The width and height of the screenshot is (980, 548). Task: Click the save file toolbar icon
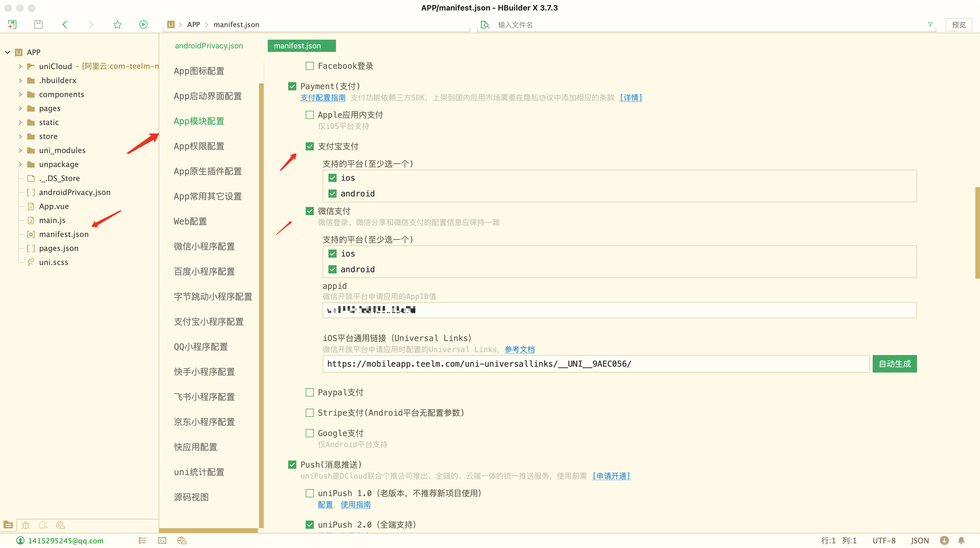point(38,25)
